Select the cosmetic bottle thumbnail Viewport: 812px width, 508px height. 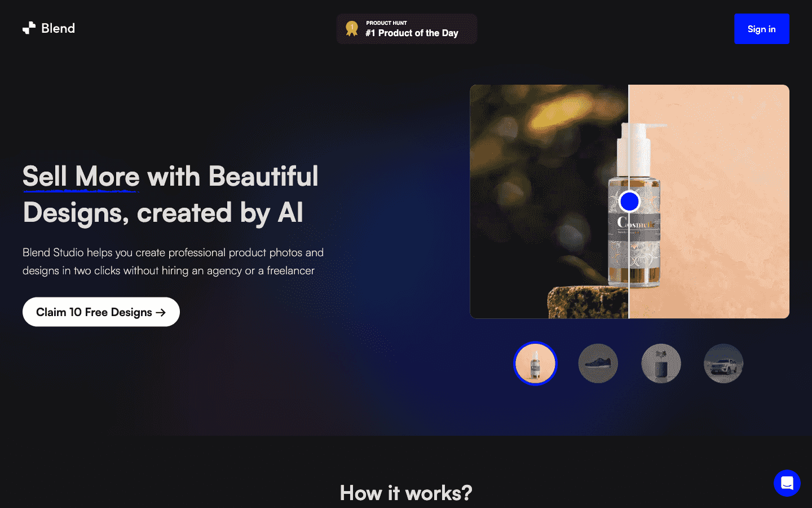coord(535,364)
